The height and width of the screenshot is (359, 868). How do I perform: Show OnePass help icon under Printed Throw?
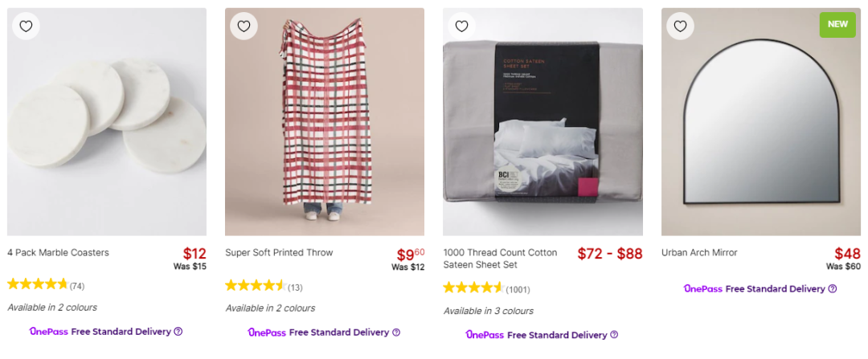(x=396, y=332)
